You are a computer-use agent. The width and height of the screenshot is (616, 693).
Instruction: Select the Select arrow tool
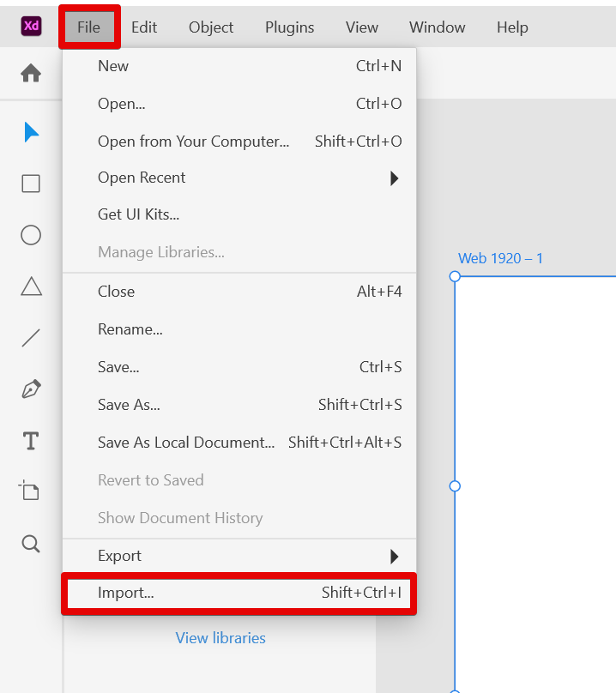tap(32, 132)
